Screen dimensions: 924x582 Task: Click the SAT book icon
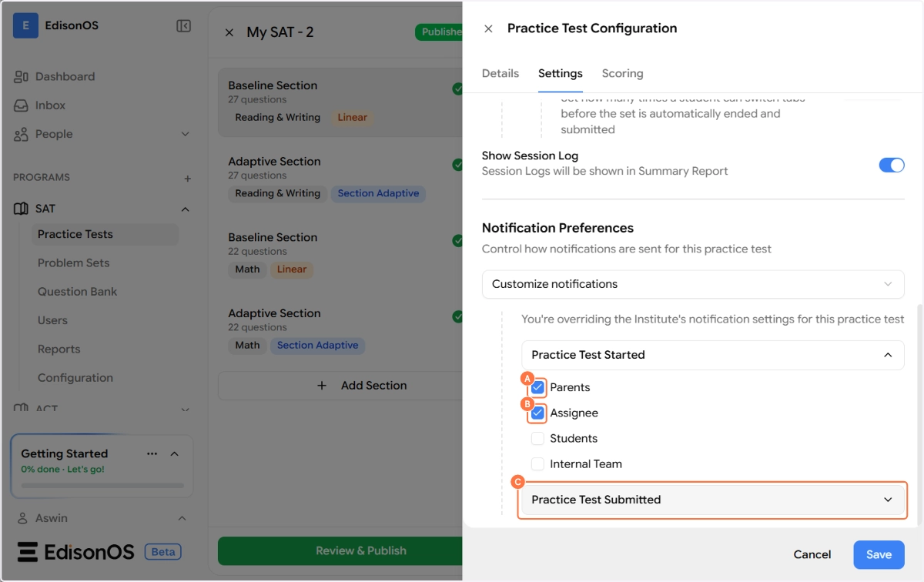[x=22, y=209]
